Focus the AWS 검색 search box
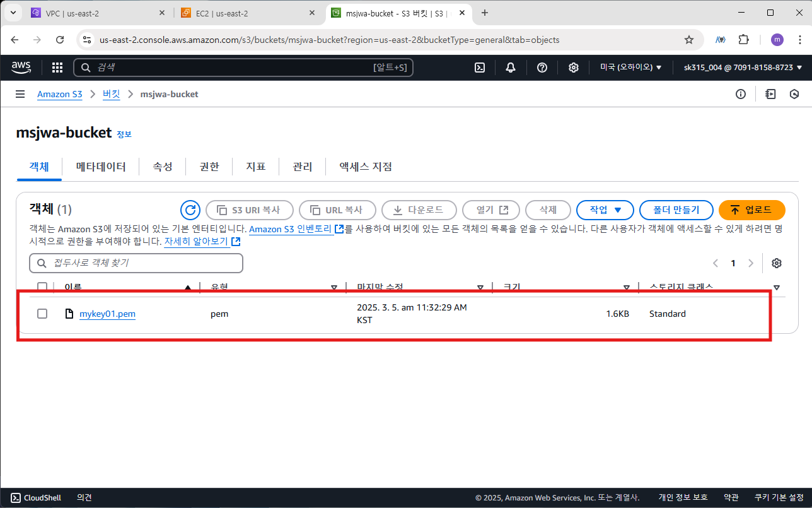 pyautogui.click(x=243, y=68)
